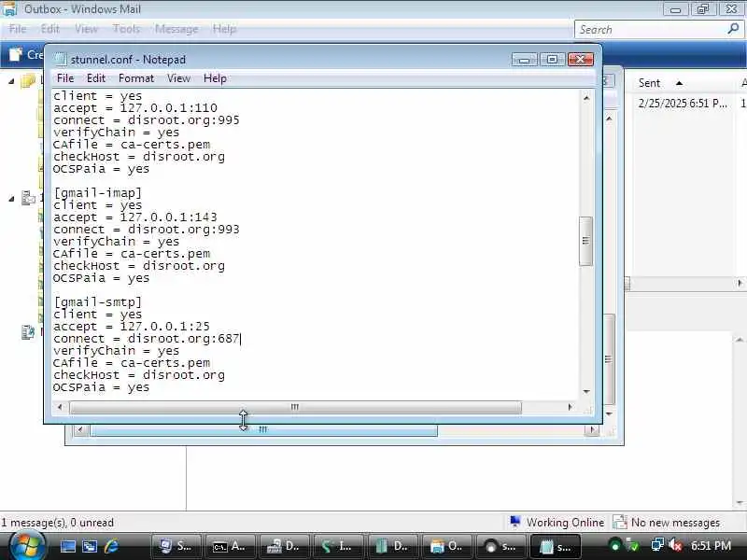Select the mail account server icon
747x560 pixels.
[28, 198]
